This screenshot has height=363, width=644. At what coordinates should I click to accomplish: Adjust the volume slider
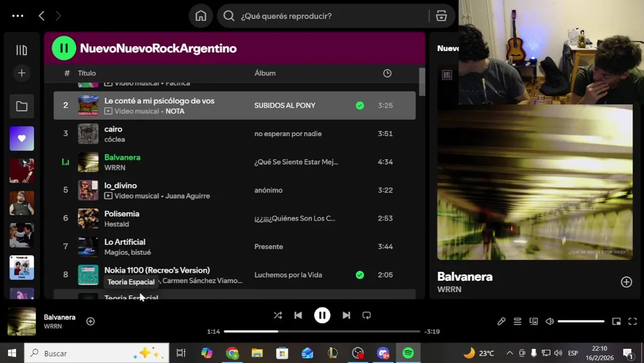point(581,321)
